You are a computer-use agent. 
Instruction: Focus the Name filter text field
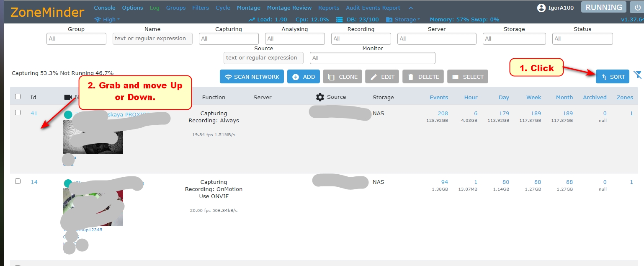[152, 39]
